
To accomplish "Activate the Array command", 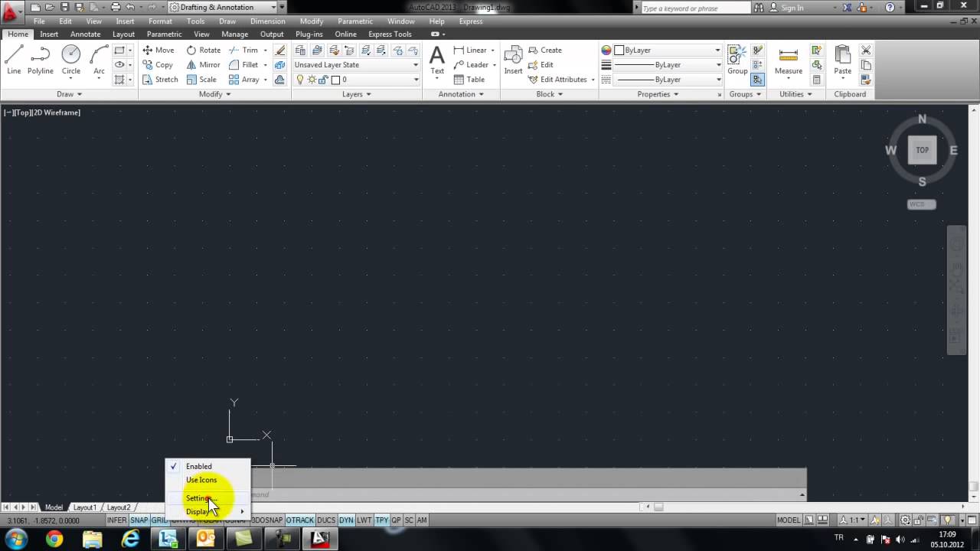I will pos(244,80).
